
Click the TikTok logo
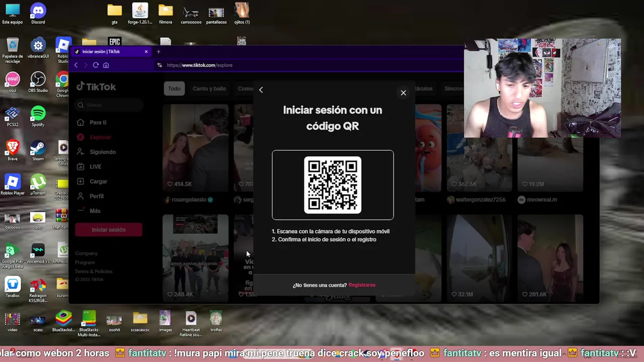(96, 86)
